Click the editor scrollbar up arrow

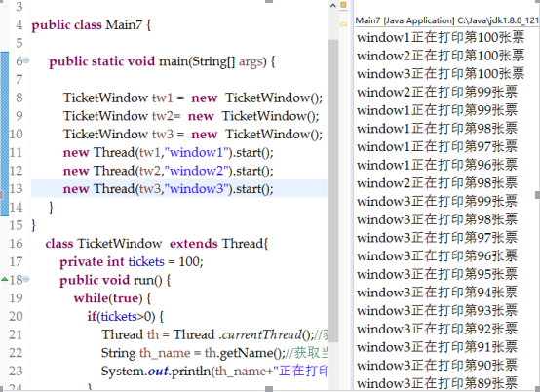coord(332,6)
